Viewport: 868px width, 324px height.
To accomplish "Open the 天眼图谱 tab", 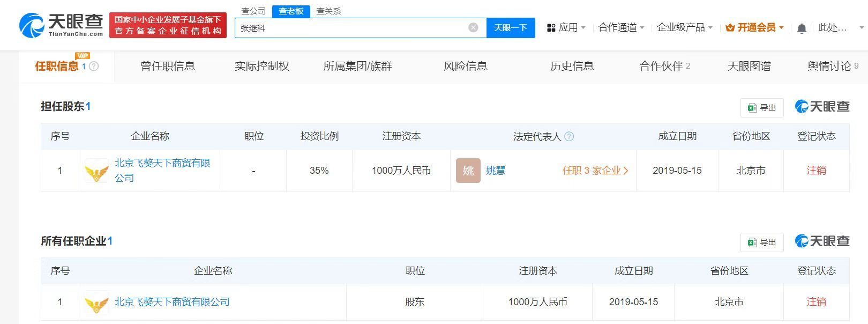I will [749, 66].
